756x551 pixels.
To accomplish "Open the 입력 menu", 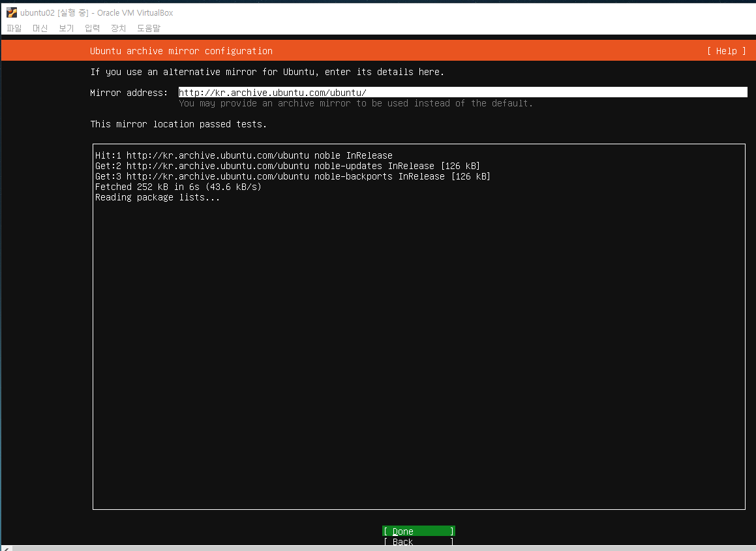I will [x=92, y=28].
